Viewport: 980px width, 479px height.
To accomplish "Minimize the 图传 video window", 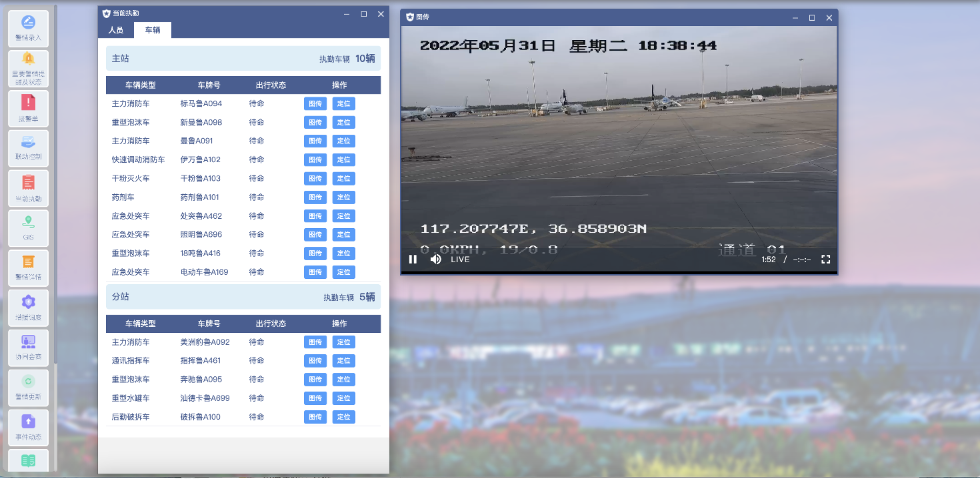I will [x=795, y=17].
